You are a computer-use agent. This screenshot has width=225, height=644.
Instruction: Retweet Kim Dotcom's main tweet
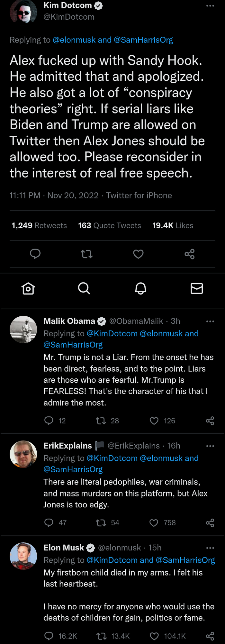[86, 254]
